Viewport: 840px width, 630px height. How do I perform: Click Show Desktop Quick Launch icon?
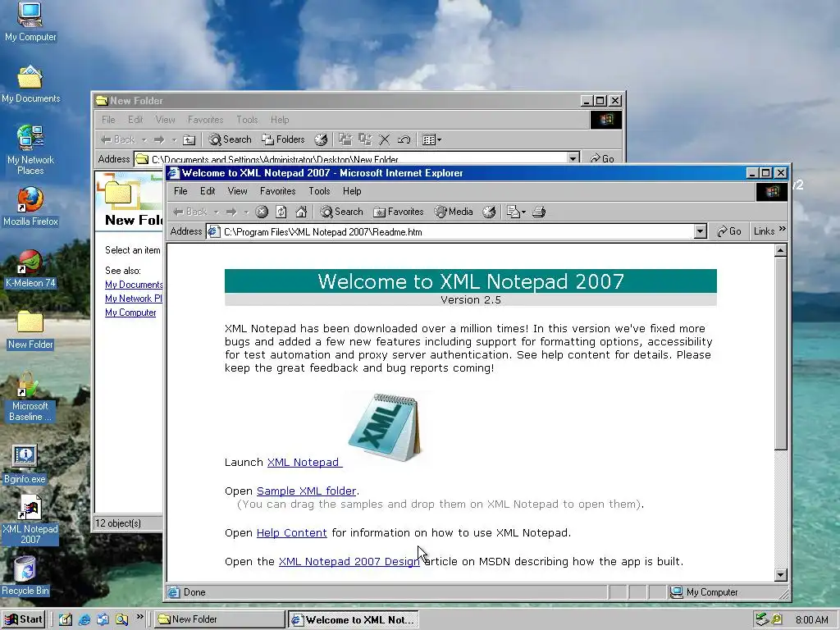[66, 619]
